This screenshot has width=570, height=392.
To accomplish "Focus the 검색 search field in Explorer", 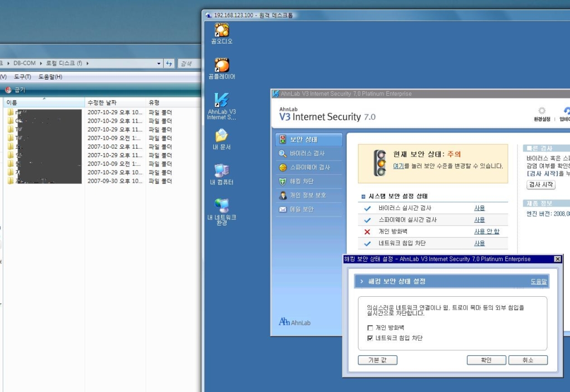I will point(189,63).
